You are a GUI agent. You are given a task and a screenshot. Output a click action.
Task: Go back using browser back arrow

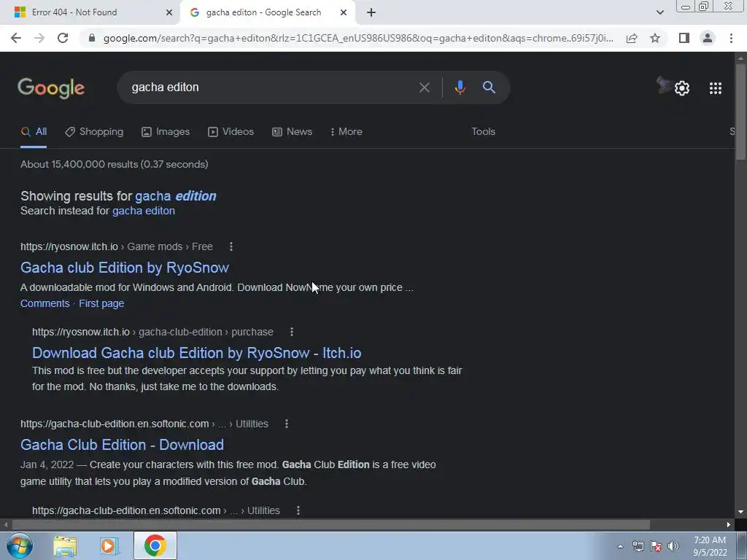tap(16, 38)
